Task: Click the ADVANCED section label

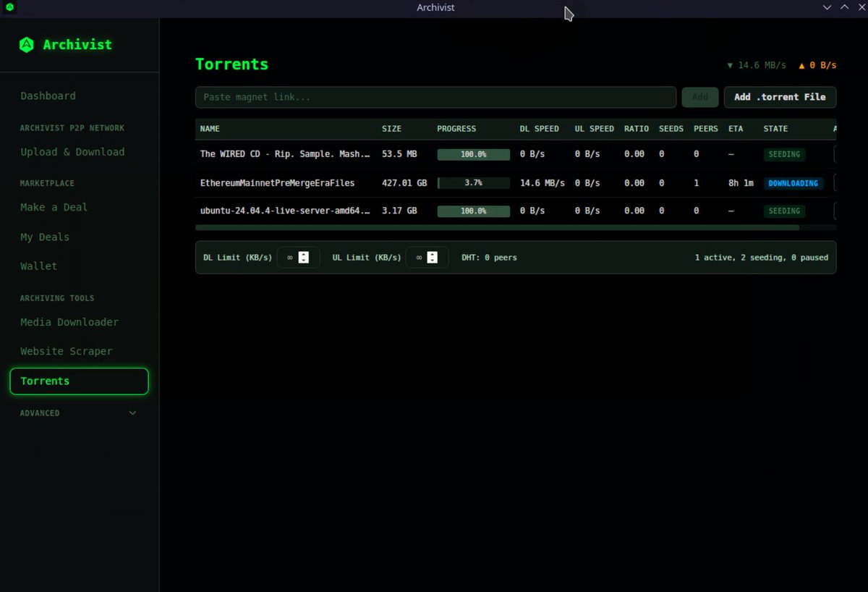Action: point(40,413)
